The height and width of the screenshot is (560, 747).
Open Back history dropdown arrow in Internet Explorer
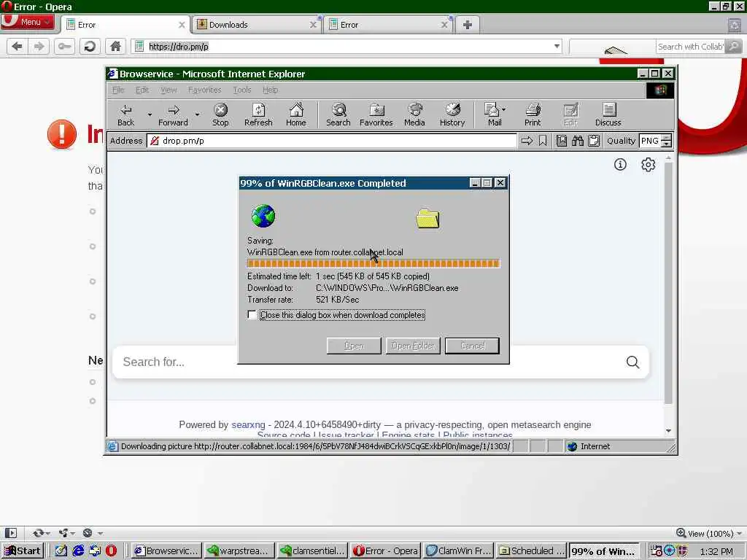tap(150, 114)
